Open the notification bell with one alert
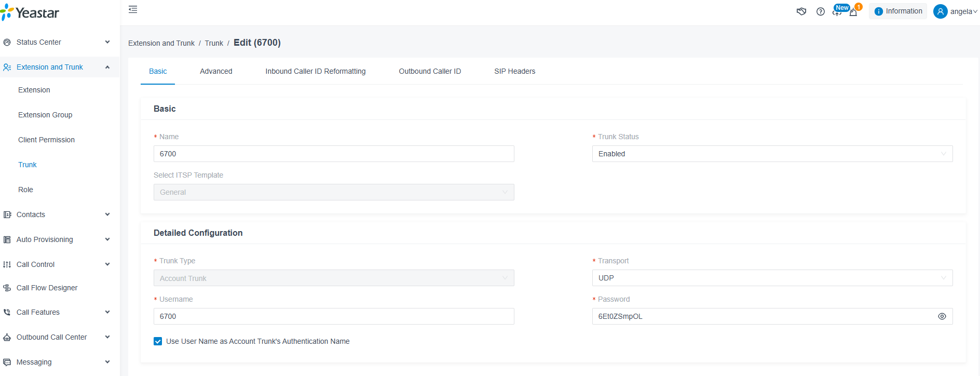Image resolution: width=980 pixels, height=376 pixels. point(853,11)
